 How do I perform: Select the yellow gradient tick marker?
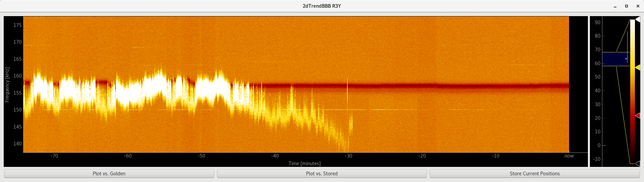(x=637, y=68)
